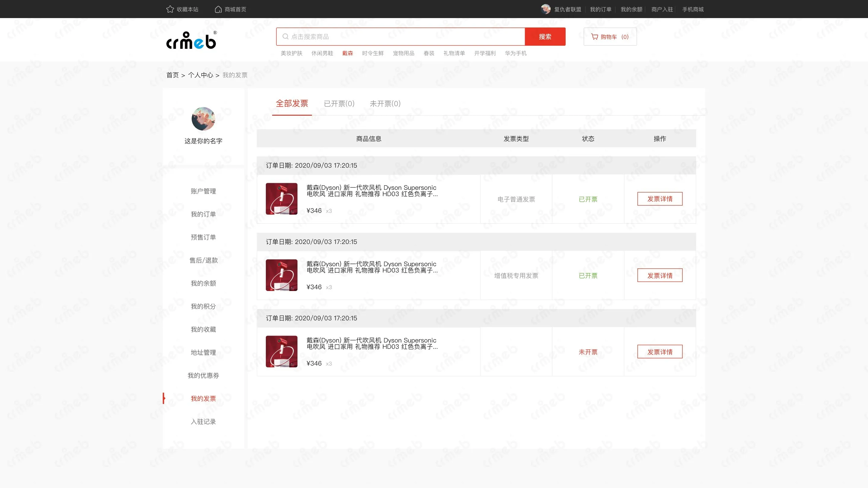Click 首页 in the breadcrumb
868x488 pixels.
(172, 75)
